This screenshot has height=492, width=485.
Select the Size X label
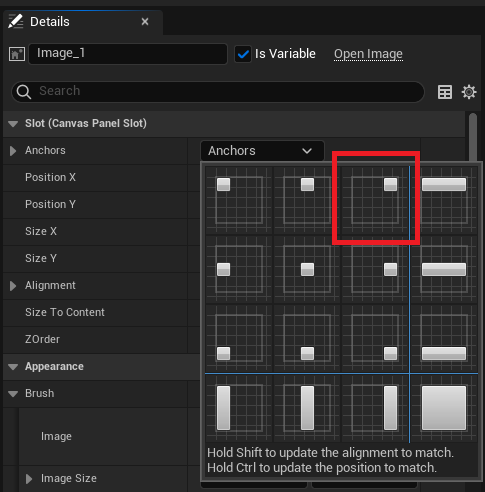(41, 231)
